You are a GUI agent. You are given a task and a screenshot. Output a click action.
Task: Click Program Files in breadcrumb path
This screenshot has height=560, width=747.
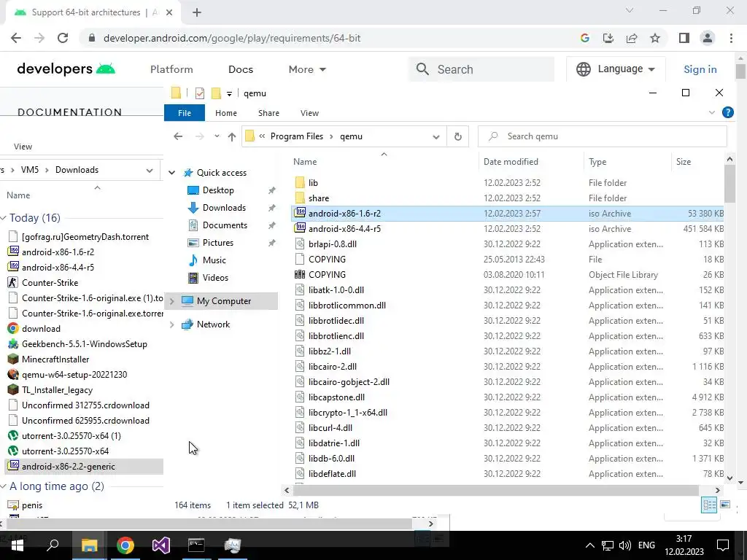click(x=296, y=136)
